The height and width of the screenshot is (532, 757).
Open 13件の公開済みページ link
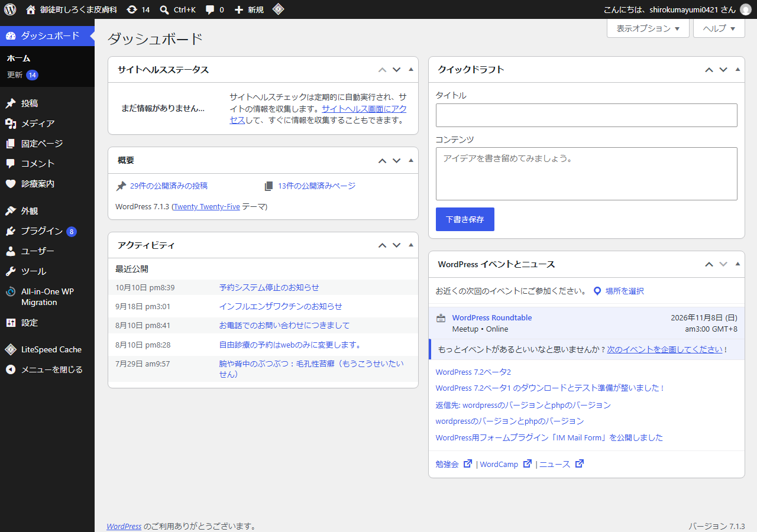[316, 186]
